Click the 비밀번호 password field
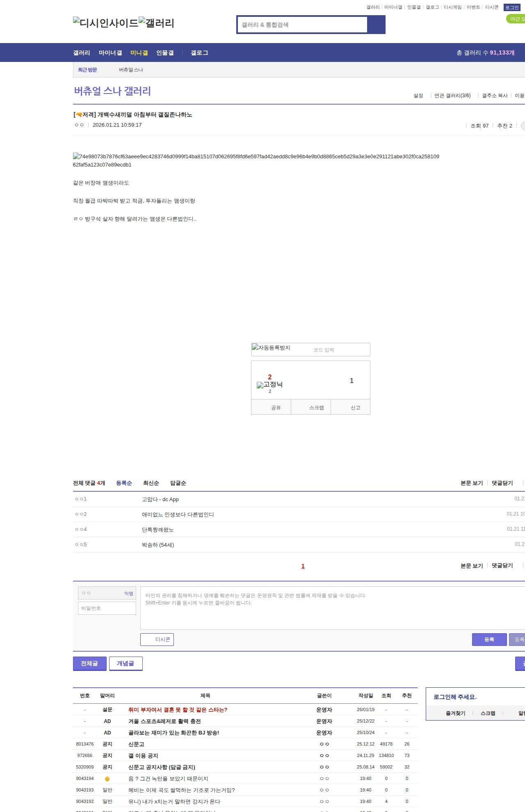 [x=107, y=608]
